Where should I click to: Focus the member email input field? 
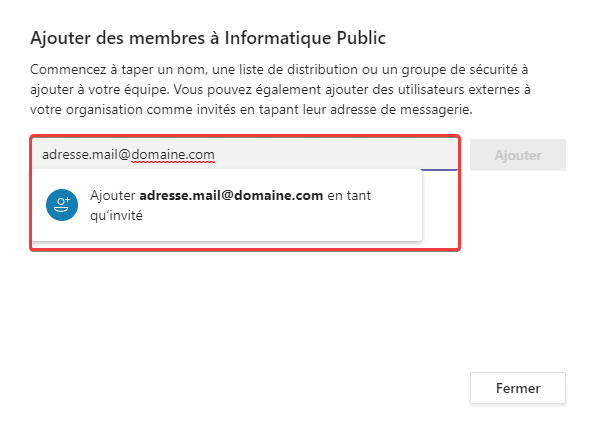(x=245, y=155)
